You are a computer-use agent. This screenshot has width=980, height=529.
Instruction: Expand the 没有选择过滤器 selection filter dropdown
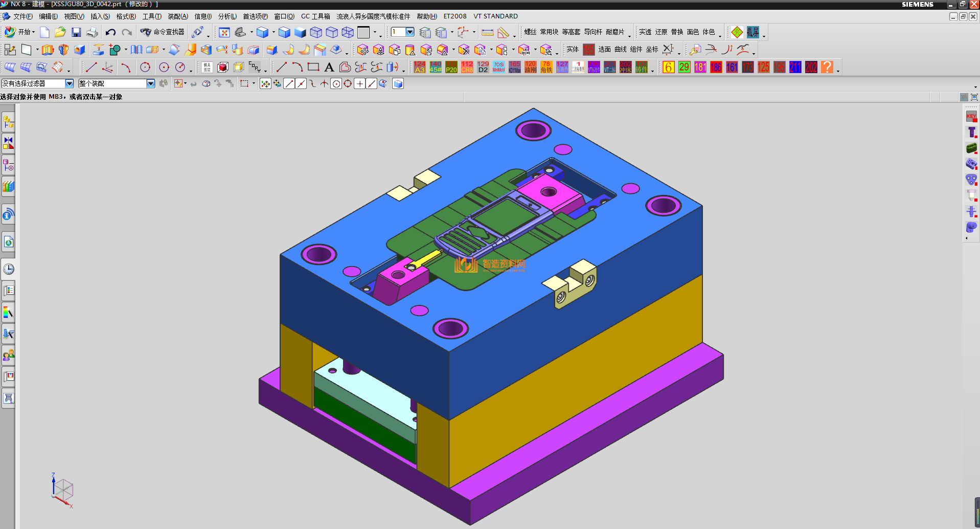pyautogui.click(x=70, y=83)
